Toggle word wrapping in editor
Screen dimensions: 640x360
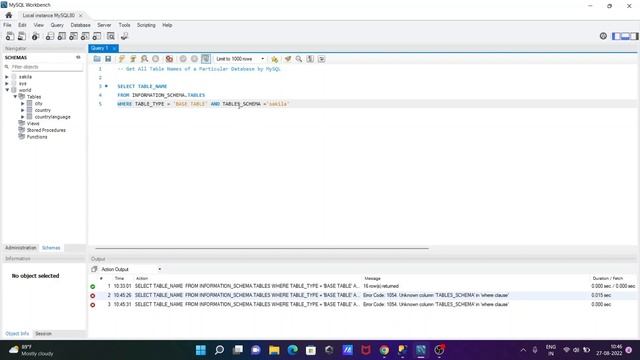click(322, 59)
